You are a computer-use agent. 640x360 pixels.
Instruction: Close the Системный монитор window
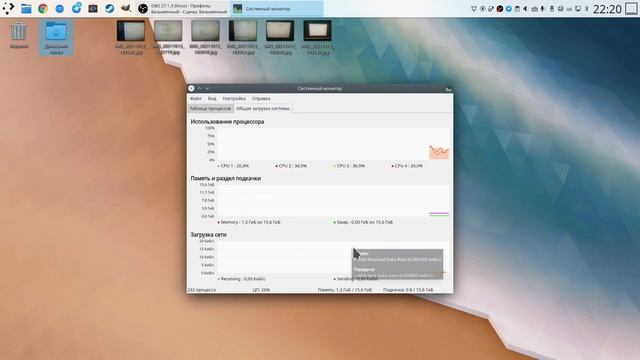[x=191, y=88]
